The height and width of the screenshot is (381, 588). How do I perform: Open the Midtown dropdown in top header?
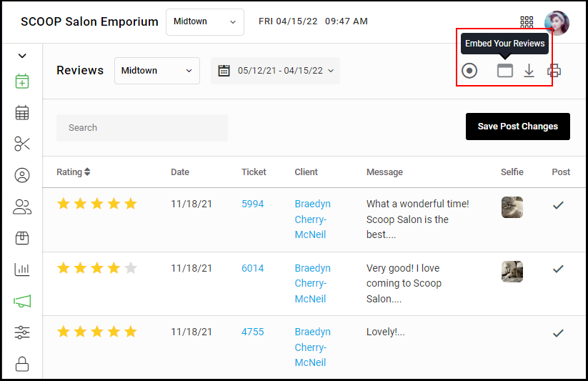point(205,22)
